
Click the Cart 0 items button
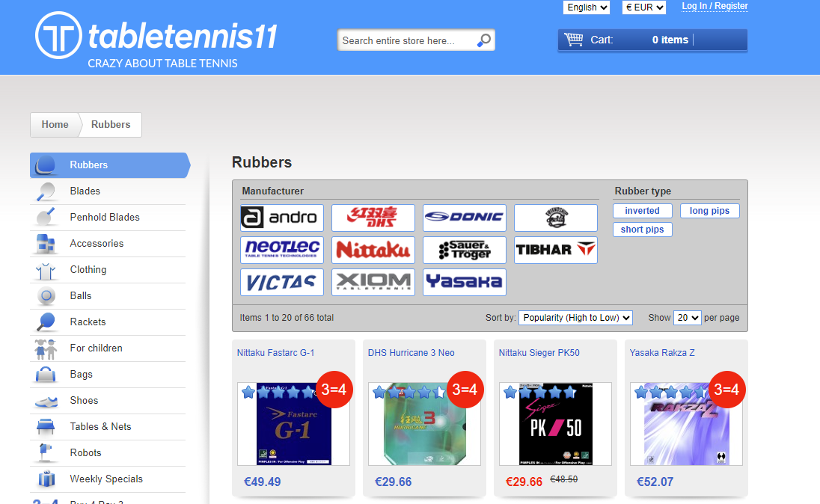(652, 40)
